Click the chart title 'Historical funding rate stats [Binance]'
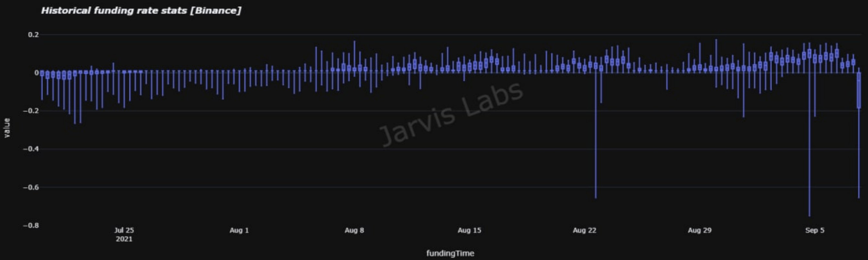 pyautogui.click(x=141, y=10)
